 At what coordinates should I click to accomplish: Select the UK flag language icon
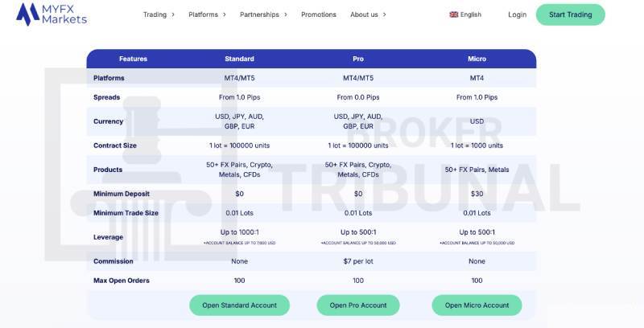454,14
